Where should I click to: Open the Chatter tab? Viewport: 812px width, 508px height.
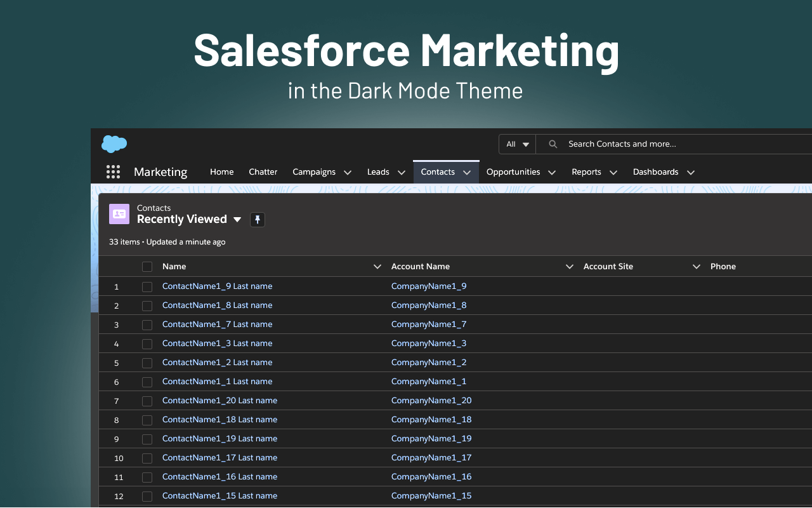[x=263, y=172]
